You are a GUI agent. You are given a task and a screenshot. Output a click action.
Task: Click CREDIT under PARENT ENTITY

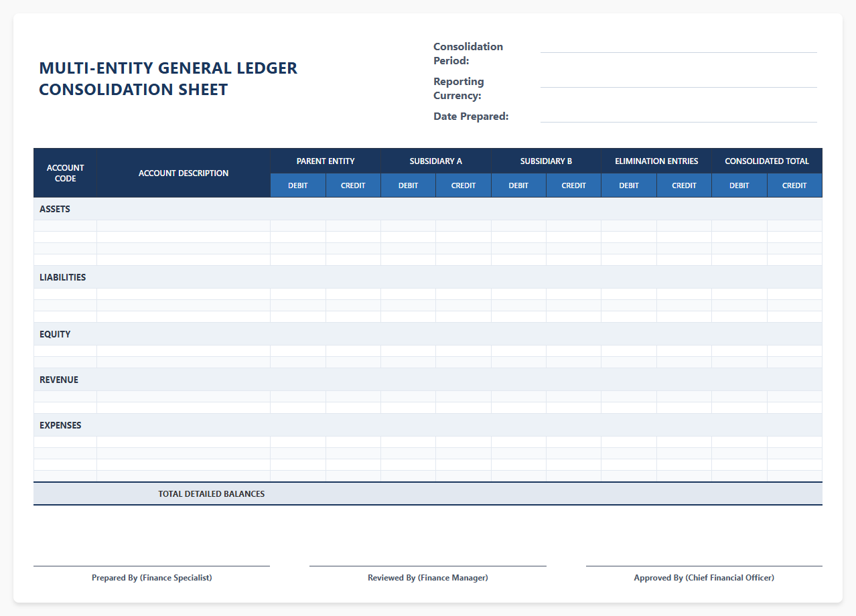[353, 185]
